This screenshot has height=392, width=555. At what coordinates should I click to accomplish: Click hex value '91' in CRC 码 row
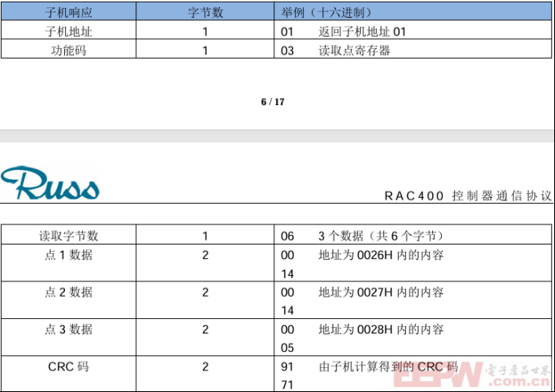[287, 367]
